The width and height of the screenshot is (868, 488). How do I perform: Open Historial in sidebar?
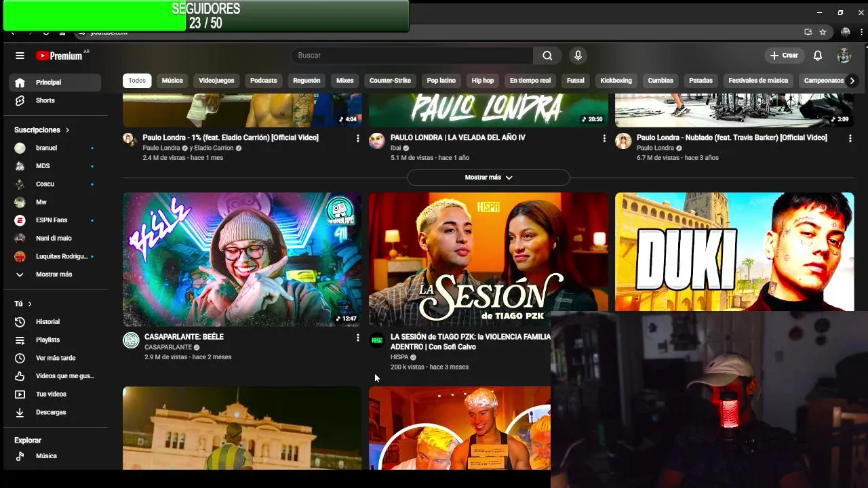[55, 322]
